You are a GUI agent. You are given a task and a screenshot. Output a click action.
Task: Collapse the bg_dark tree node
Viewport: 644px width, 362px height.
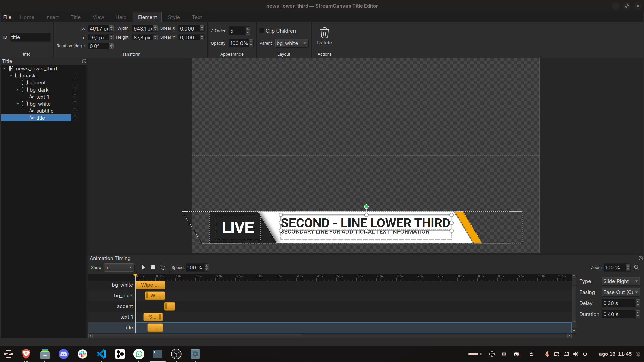coord(18,90)
